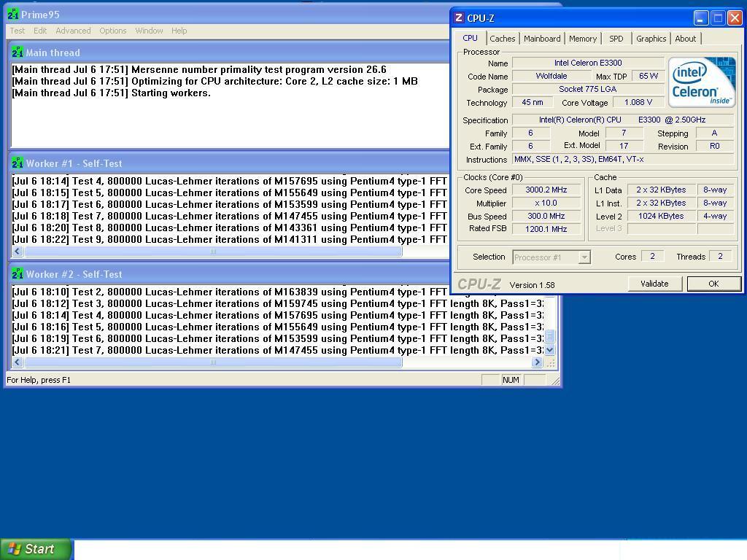Click the Cores count value
747x560 pixels.
[x=652, y=256]
